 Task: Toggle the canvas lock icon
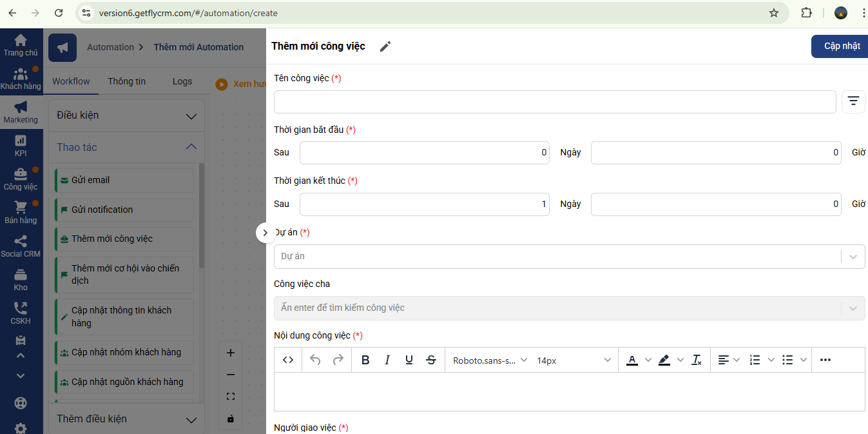coord(231,419)
